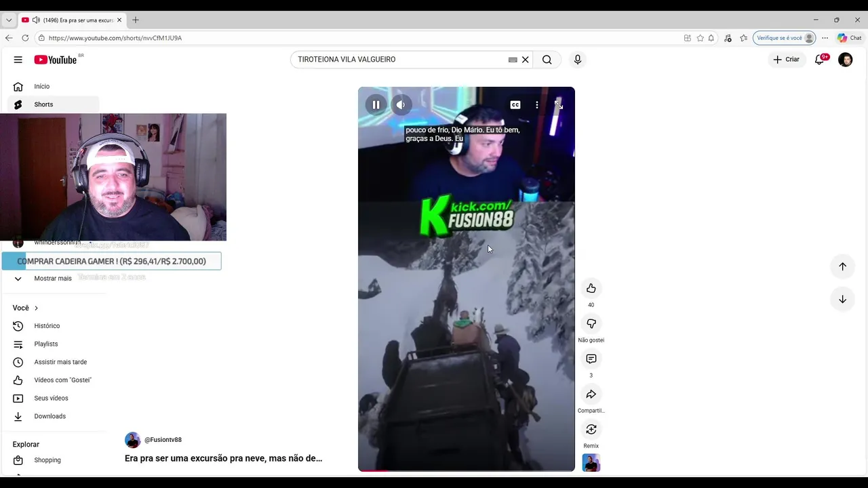Screen dimensions: 868x488
Task: Clear the search box with the X icon
Action: tap(525, 60)
